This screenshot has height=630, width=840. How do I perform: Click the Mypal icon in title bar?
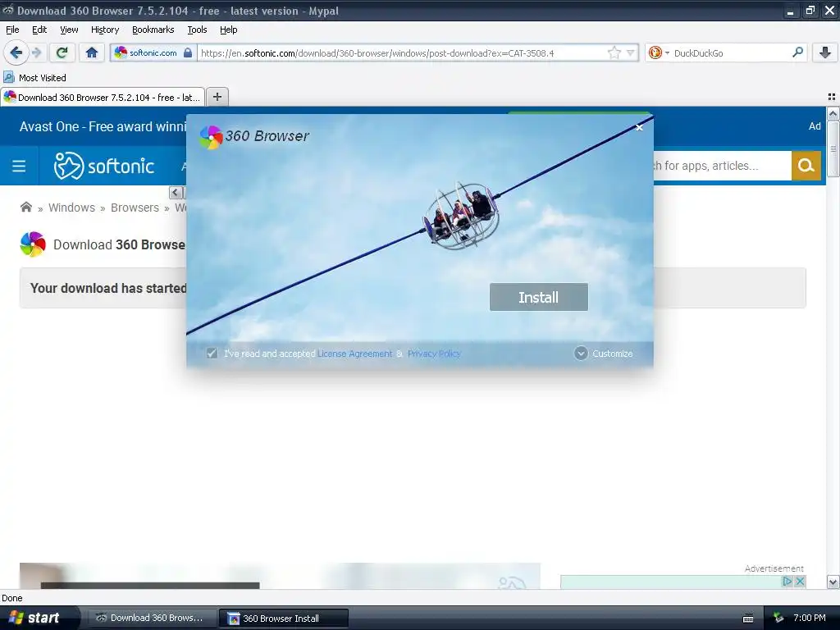[8, 10]
